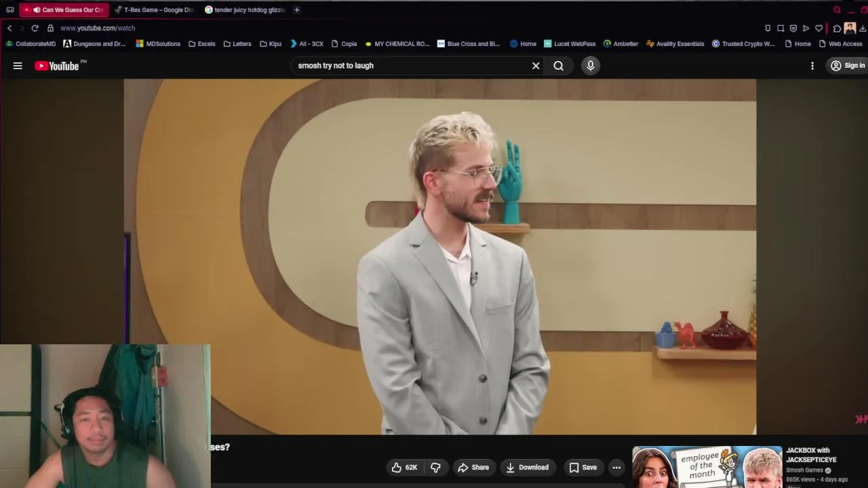Viewport: 868px width, 488px height.
Task: Open the Ambetter bookmark
Action: tap(621, 43)
